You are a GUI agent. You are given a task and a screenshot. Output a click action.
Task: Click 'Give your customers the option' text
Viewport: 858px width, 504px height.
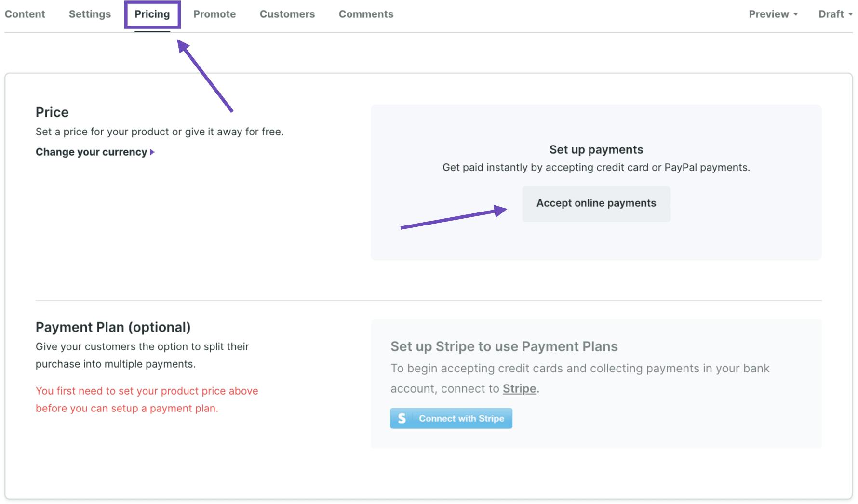point(142,355)
